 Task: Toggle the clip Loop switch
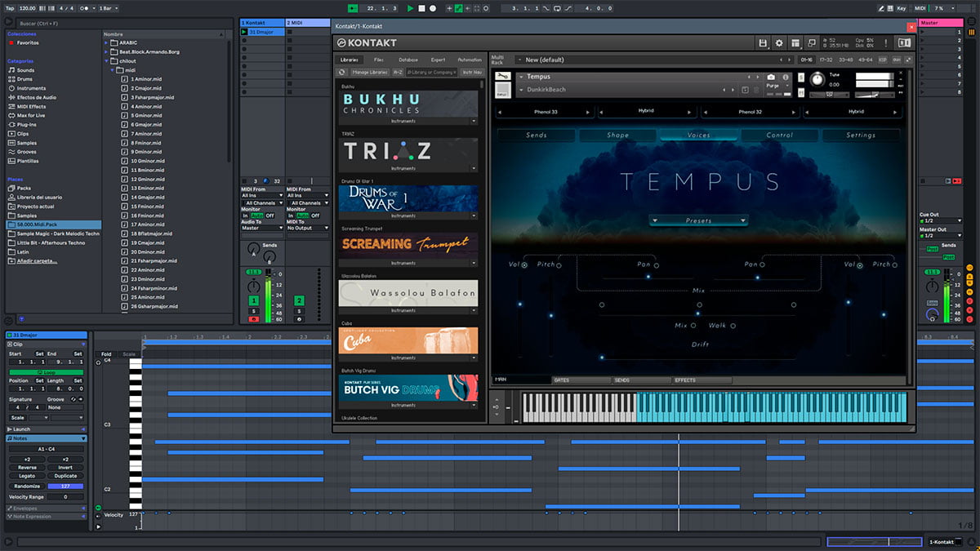[x=46, y=372]
